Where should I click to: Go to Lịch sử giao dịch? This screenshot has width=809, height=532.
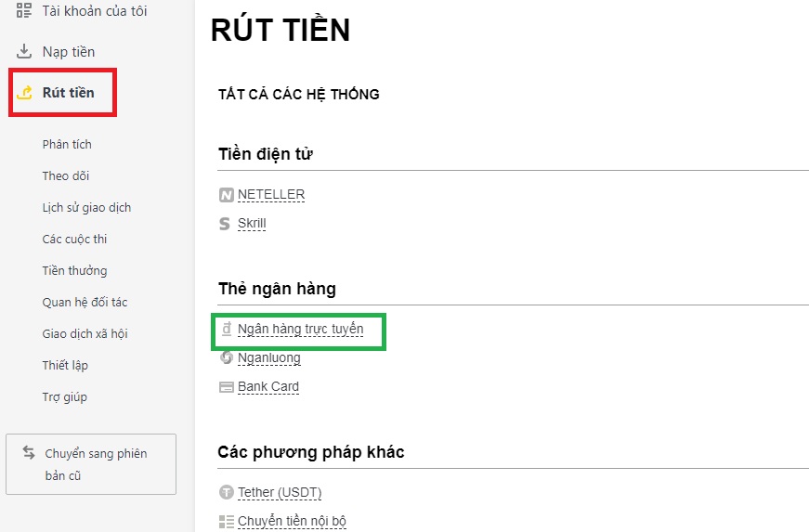tap(86, 207)
